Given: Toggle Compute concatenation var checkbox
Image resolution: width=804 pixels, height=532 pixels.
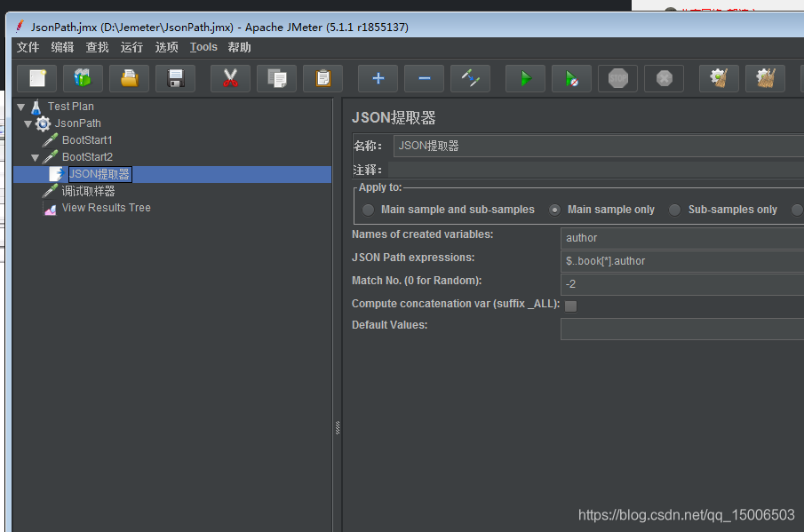Looking at the screenshot, I should pos(570,306).
